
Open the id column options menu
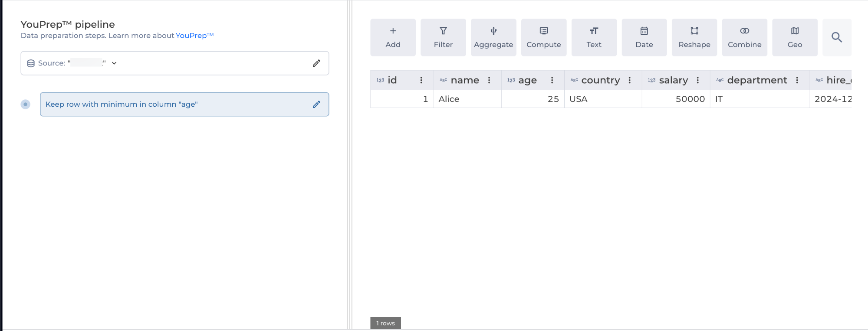(421, 80)
